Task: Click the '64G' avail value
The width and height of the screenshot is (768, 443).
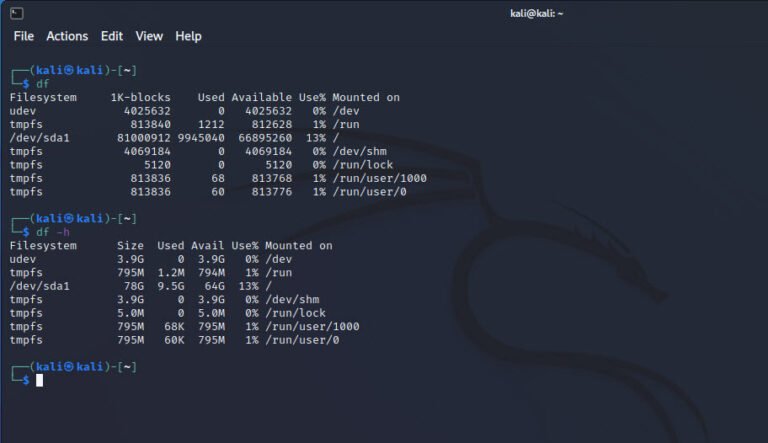Action: tap(215, 286)
